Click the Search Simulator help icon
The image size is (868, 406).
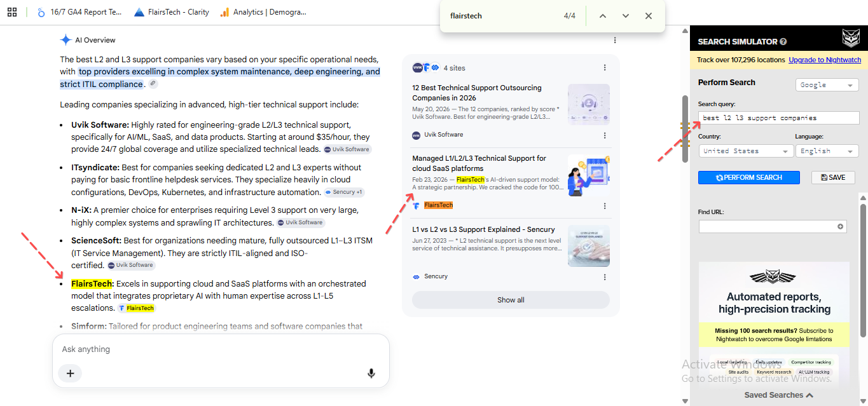point(783,41)
